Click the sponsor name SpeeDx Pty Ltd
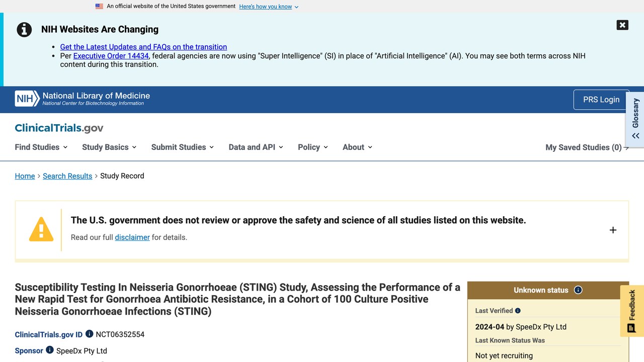The width and height of the screenshot is (644, 362). click(82, 351)
